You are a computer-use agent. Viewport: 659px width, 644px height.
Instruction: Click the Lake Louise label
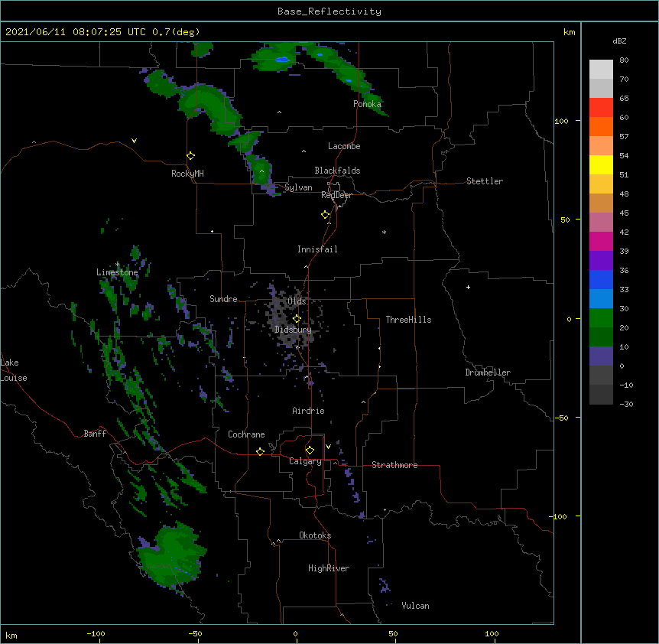coord(14,370)
